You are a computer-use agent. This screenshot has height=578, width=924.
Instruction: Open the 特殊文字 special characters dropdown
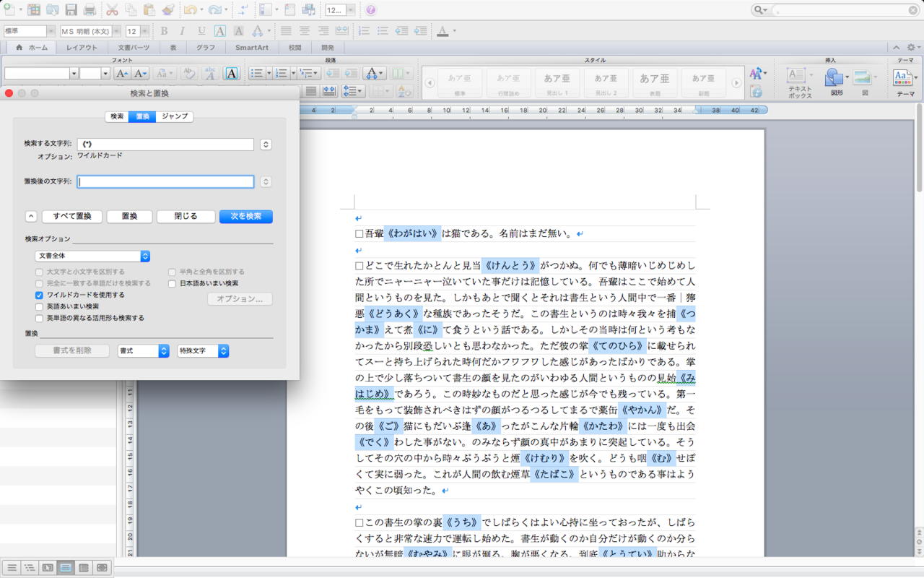[203, 350]
